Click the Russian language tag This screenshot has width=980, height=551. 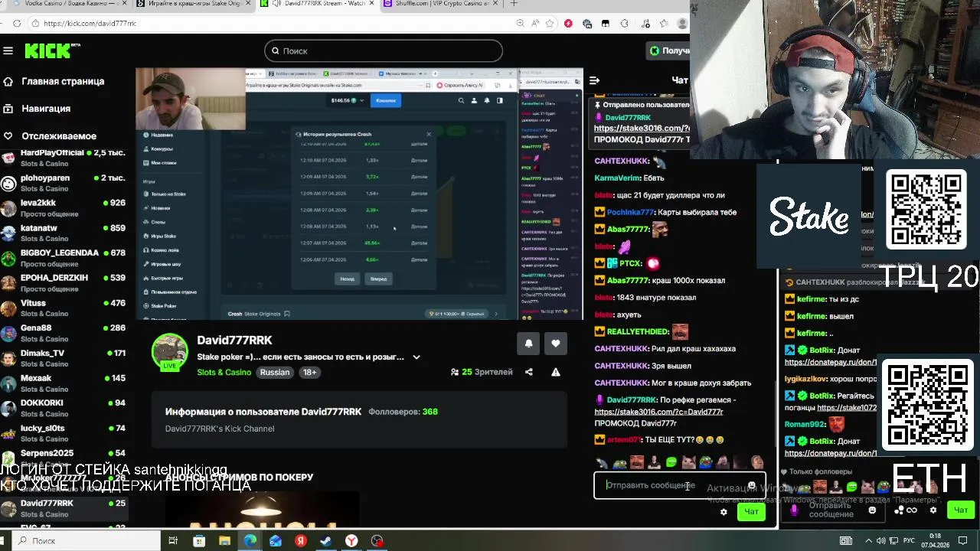coord(275,373)
